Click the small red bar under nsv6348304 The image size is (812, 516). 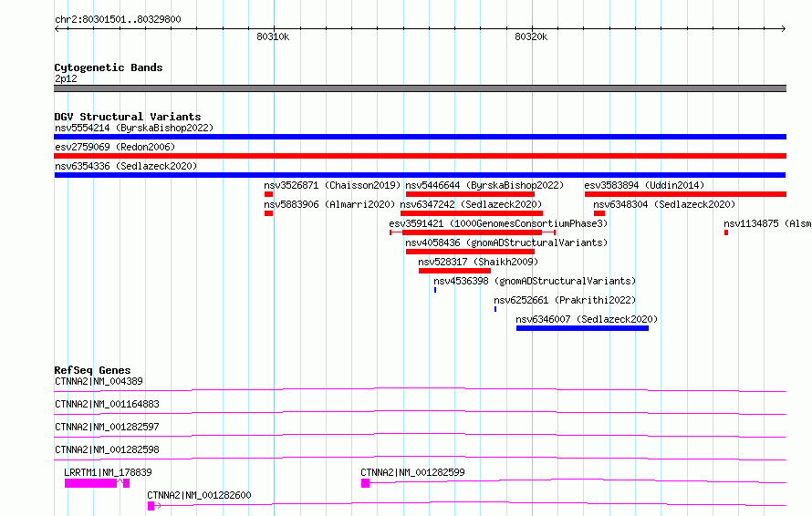click(599, 213)
